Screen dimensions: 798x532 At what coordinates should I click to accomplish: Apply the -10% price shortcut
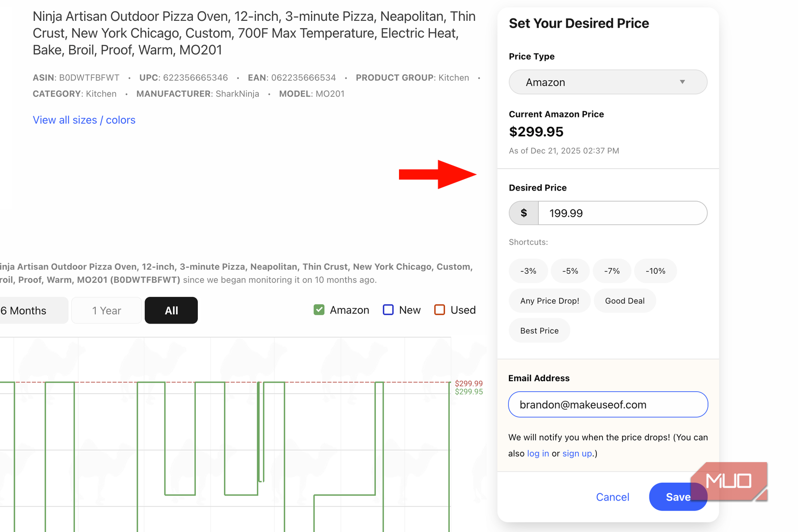click(x=655, y=271)
